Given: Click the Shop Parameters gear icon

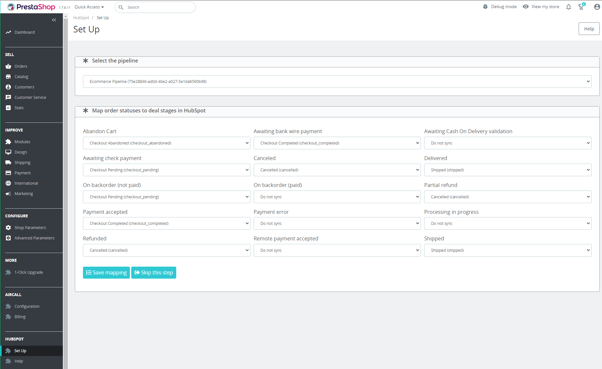Looking at the screenshot, I should (8, 228).
